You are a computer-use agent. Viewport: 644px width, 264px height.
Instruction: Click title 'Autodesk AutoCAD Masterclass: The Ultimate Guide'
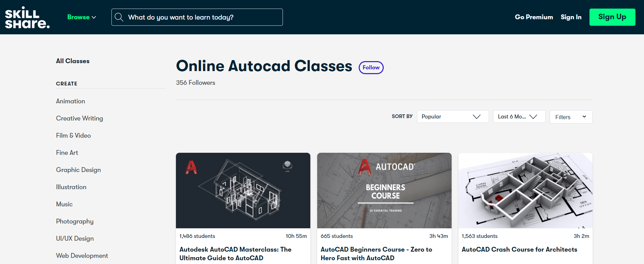coord(236,254)
